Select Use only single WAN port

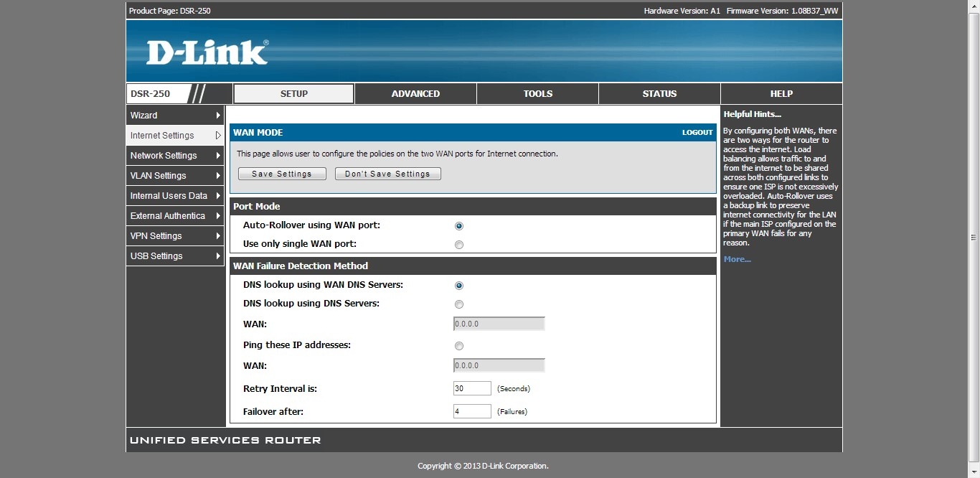(459, 245)
